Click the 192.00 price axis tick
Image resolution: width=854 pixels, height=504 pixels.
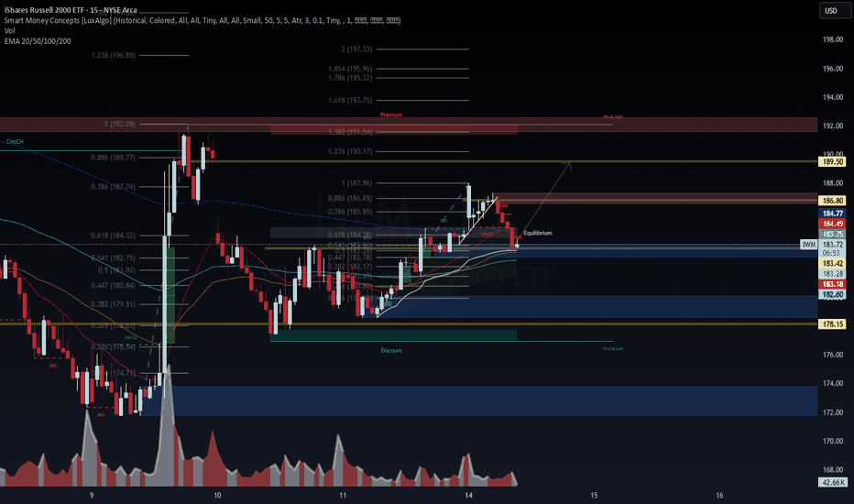pyautogui.click(x=833, y=126)
